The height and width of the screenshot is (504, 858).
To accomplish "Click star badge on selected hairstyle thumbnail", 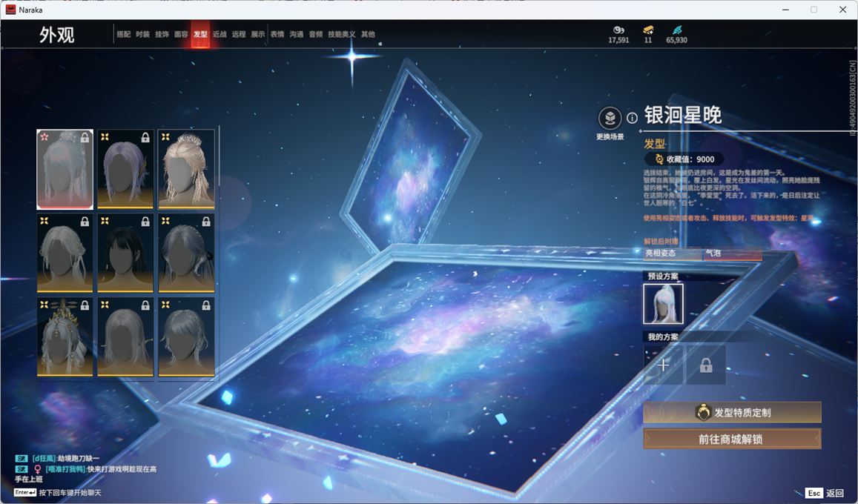I will coord(44,136).
